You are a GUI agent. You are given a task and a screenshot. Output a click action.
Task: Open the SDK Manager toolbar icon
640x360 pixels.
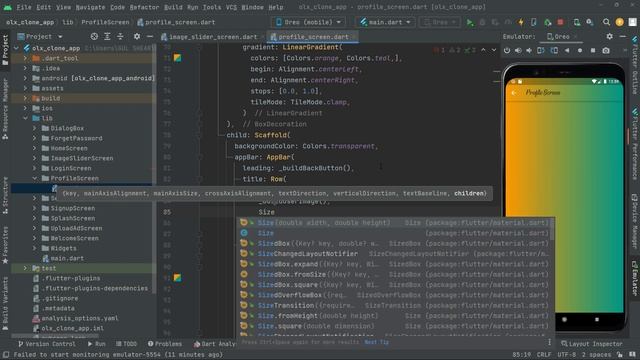590,22
